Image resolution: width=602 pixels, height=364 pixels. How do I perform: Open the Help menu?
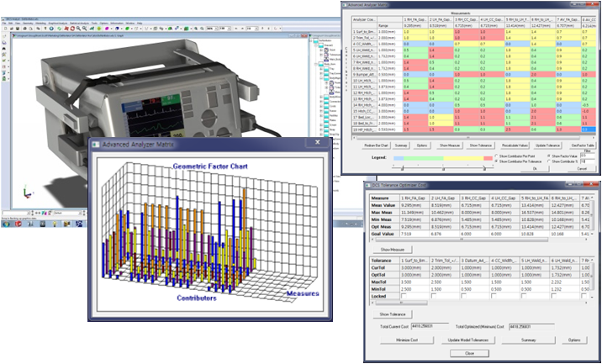(140, 23)
